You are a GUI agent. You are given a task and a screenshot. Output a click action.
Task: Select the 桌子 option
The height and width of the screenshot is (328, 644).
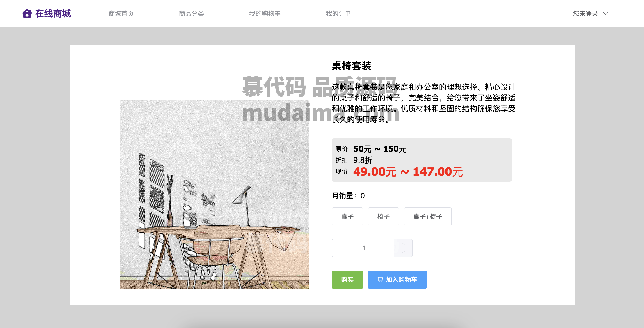[x=347, y=216]
